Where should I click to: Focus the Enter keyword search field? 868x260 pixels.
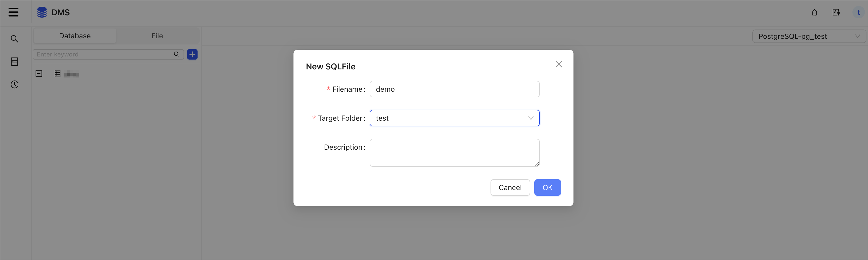[x=108, y=54]
